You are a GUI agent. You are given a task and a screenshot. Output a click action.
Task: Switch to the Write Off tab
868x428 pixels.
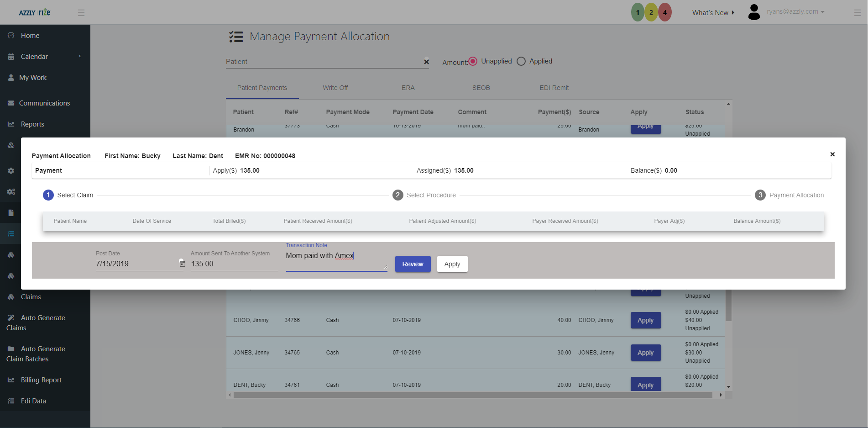tap(335, 88)
